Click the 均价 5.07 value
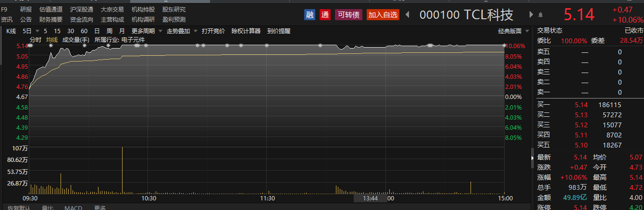The image size is (644, 210). (x=635, y=157)
